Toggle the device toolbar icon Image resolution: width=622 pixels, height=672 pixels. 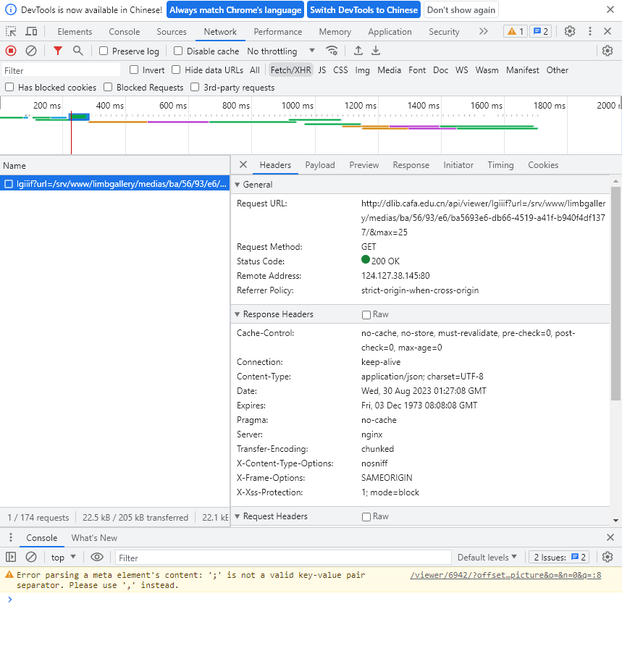tap(31, 32)
